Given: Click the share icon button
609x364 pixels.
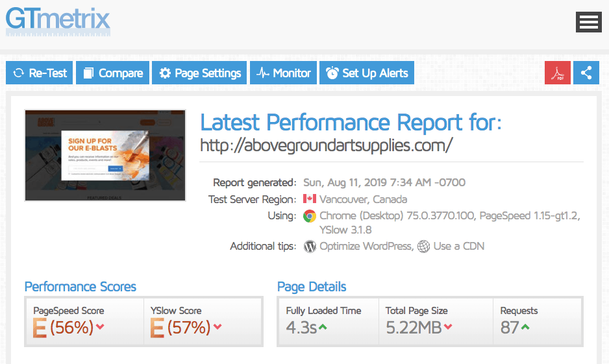Looking at the screenshot, I should (x=586, y=73).
